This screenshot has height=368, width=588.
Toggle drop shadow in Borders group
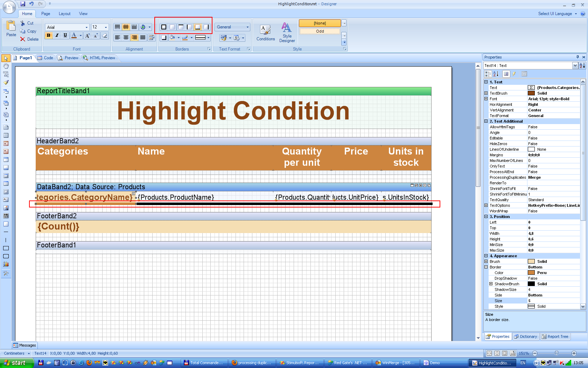[163, 38]
